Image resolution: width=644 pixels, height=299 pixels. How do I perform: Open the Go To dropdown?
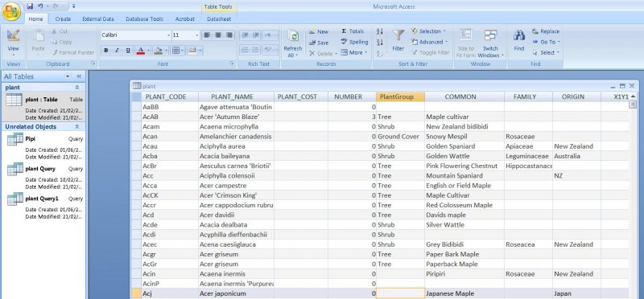point(547,42)
